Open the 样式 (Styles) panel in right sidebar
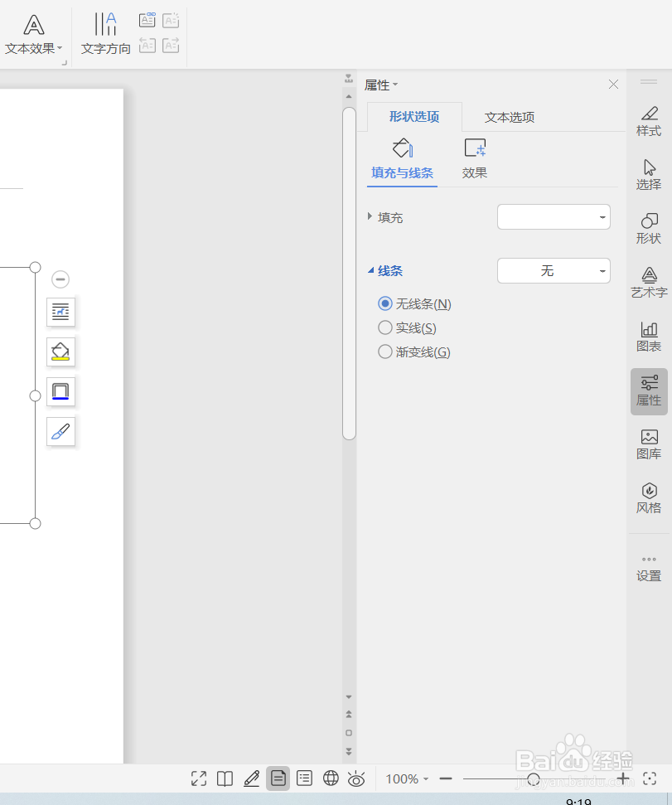 pyautogui.click(x=648, y=121)
